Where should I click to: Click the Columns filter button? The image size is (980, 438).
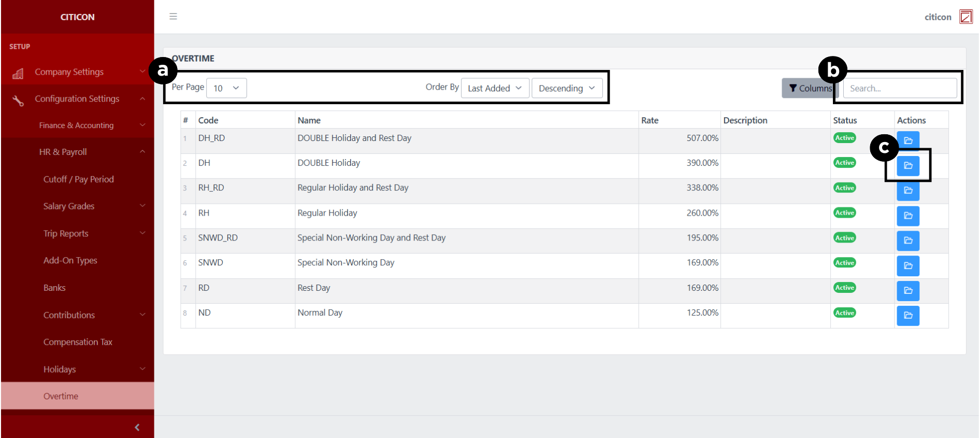[809, 88]
